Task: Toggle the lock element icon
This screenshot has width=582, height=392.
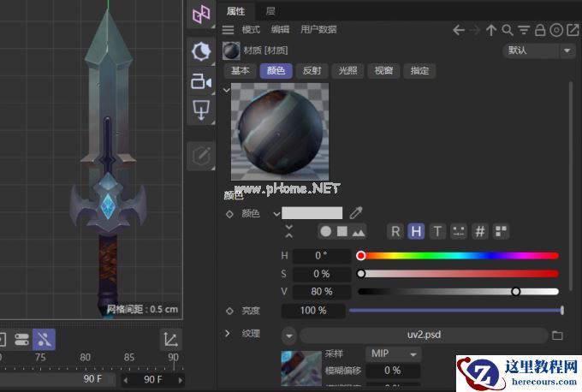Action: tap(540, 30)
